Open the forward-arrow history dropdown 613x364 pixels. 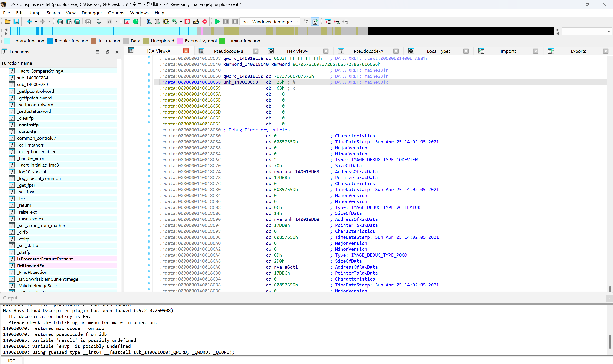tap(49, 22)
